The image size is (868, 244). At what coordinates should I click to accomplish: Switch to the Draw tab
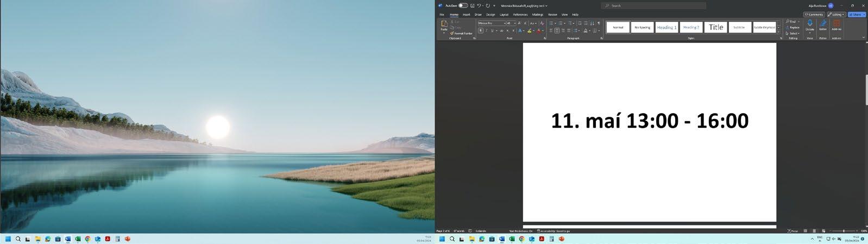pos(478,15)
